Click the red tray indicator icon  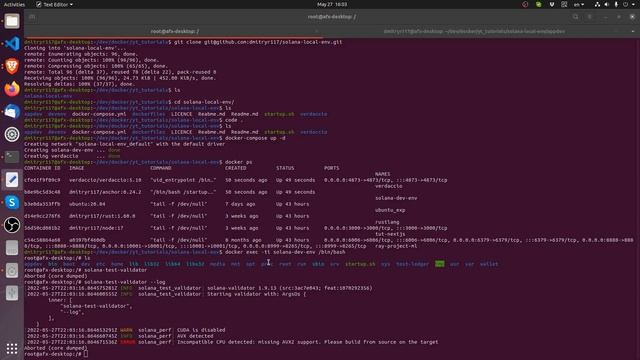(x=525, y=4)
